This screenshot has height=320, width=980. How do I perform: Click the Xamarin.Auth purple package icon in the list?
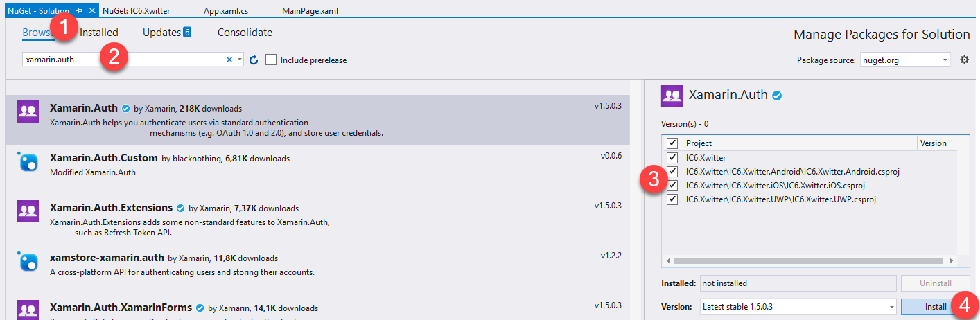pyautogui.click(x=27, y=112)
